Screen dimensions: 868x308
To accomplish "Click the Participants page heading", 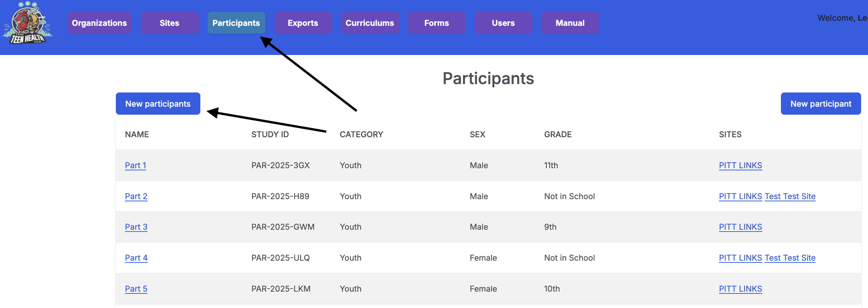I will coord(488,78).
